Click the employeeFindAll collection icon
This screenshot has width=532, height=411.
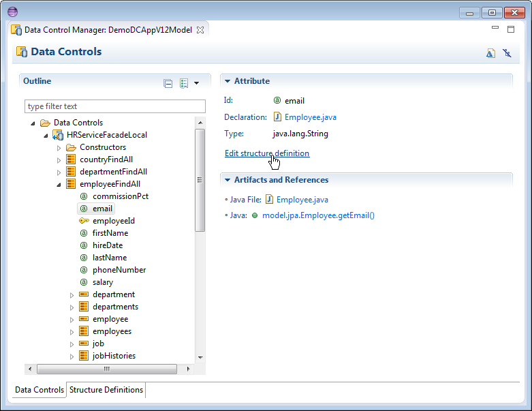point(71,184)
